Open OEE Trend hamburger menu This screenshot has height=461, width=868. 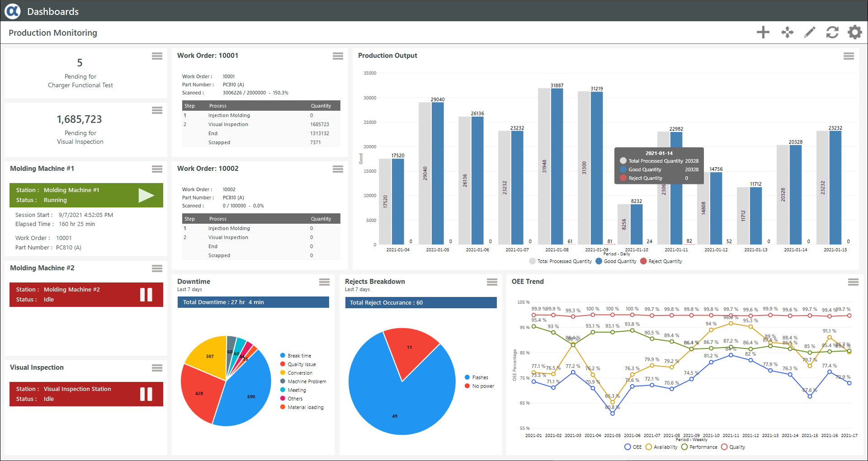[x=853, y=282]
